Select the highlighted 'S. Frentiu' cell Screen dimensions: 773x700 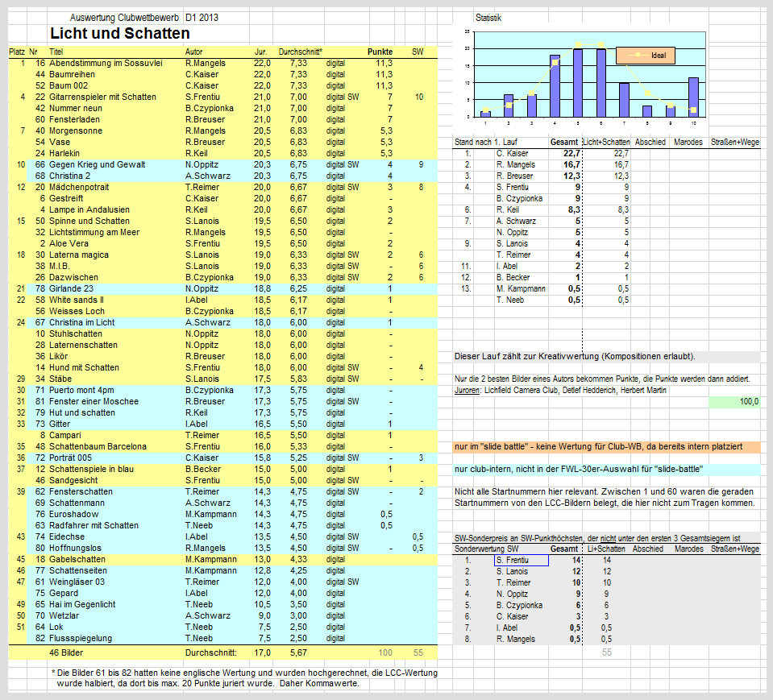(521, 560)
